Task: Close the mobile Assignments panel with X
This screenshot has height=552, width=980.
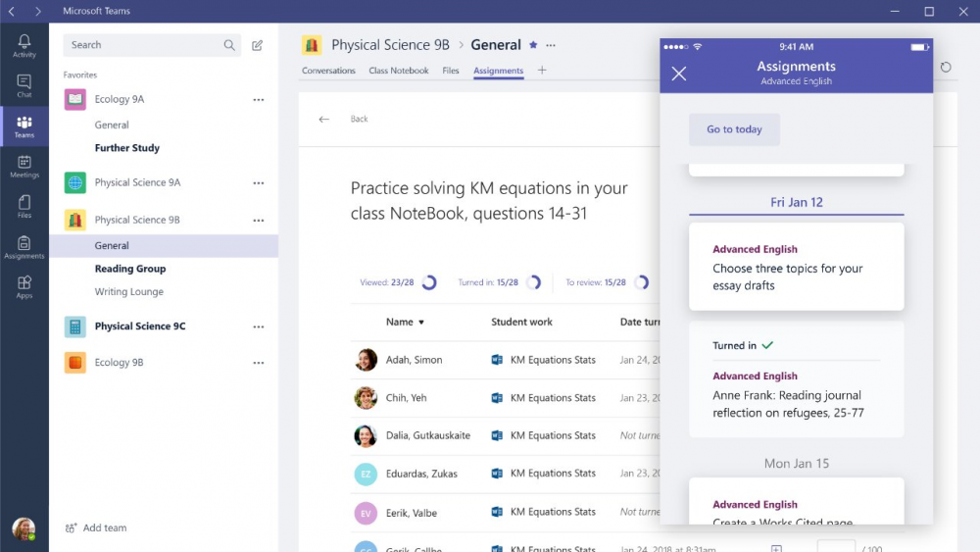Action: (679, 74)
